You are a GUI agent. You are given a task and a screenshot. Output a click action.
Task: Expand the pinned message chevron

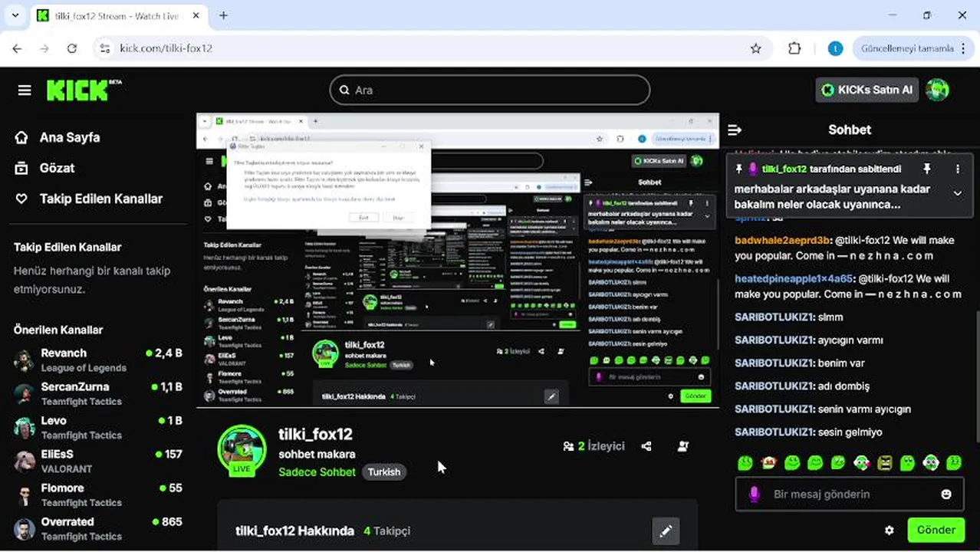[x=957, y=194]
